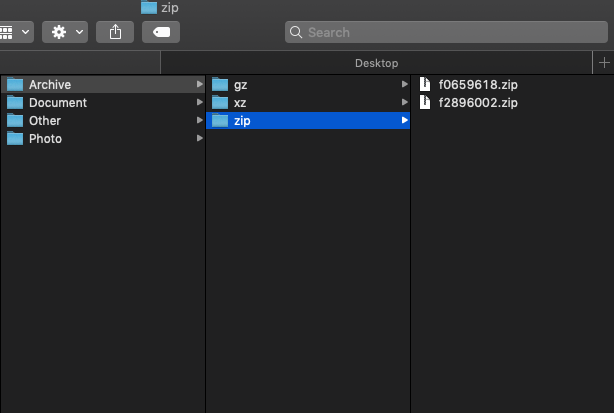
Task: Select the Photo folder
Action: (x=103, y=139)
